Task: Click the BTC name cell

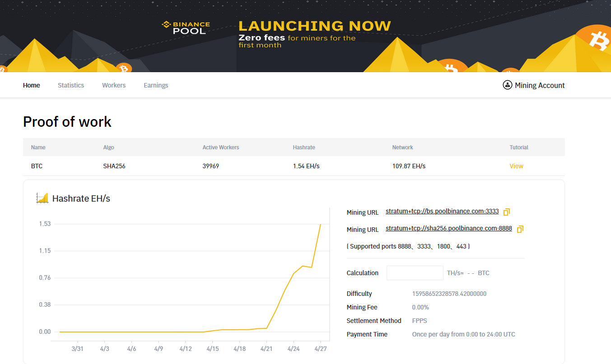Action: pos(37,166)
